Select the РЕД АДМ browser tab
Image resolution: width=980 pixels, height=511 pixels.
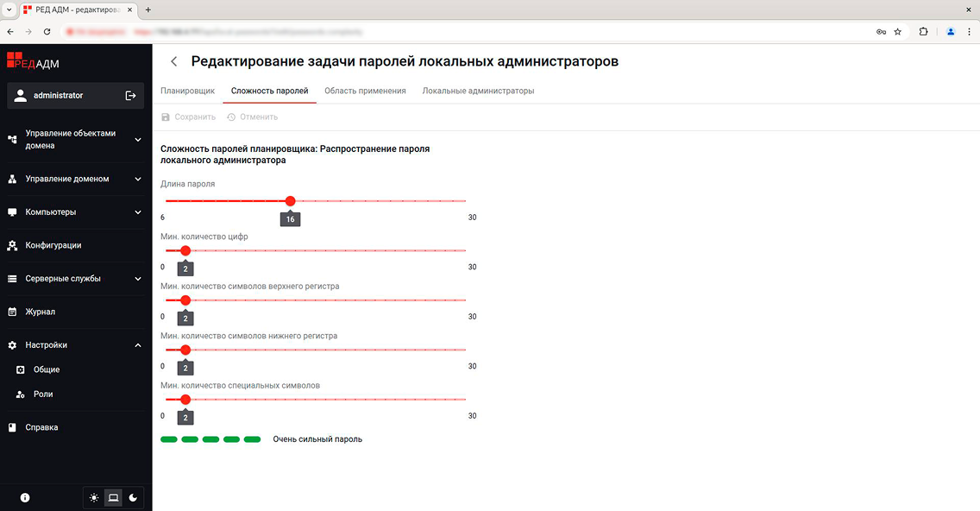pos(78,10)
